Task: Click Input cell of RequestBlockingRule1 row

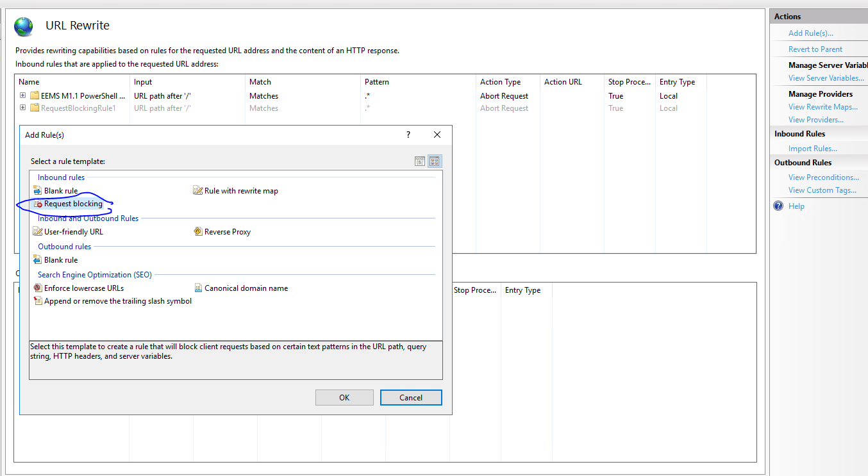Action: tap(163, 108)
